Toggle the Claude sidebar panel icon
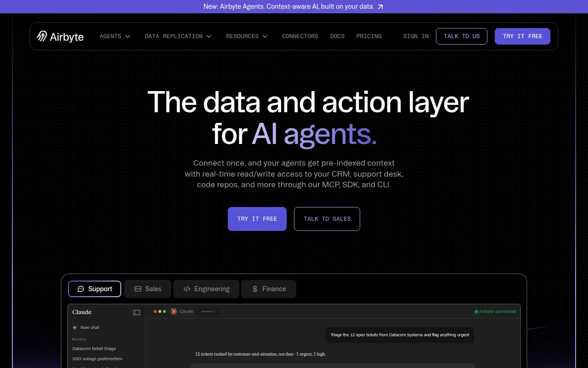The width and height of the screenshot is (588, 368). 136,312
